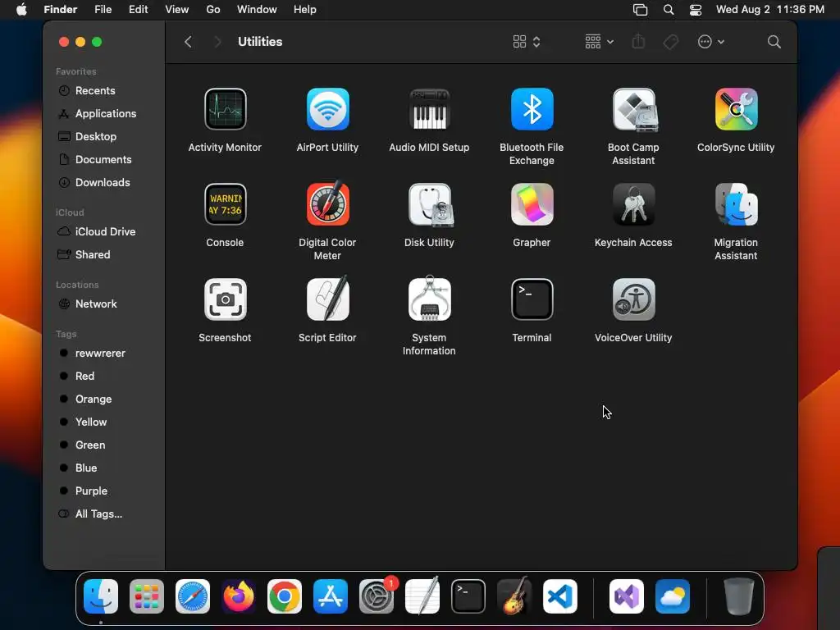Open Google Chrome from the Dock
Image resolution: width=840 pixels, height=630 pixels.
[285, 596]
